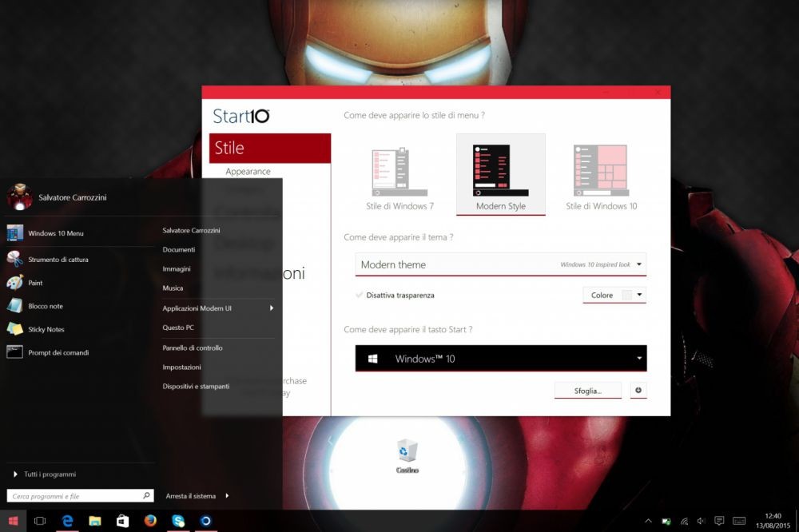799x532 pixels.
Task: Open the Modern theme dropdown
Action: (x=500, y=264)
